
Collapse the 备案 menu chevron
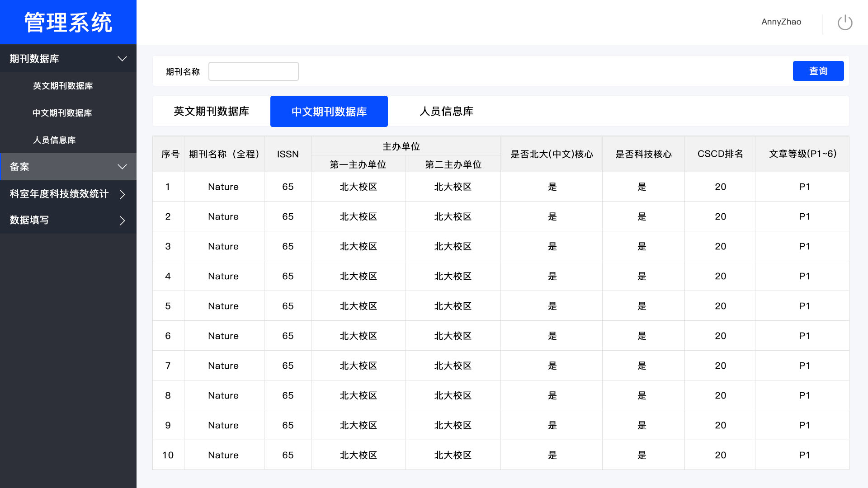[122, 167]
